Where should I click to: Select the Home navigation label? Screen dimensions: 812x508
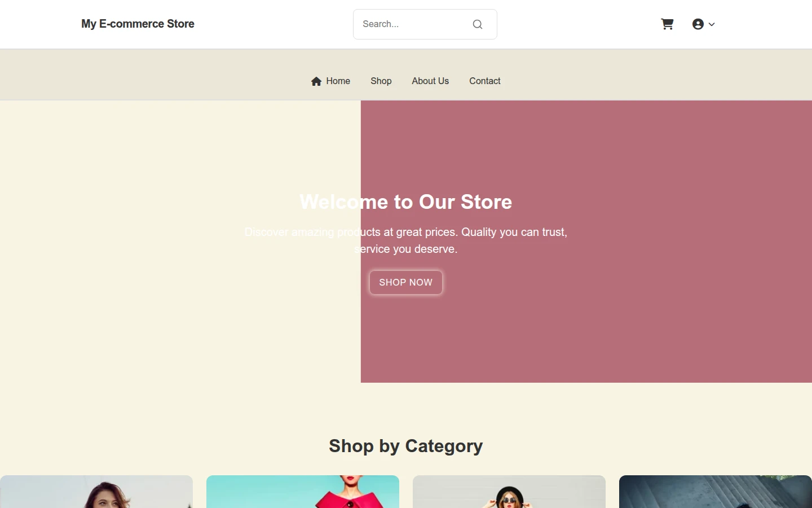pos(338,81)
